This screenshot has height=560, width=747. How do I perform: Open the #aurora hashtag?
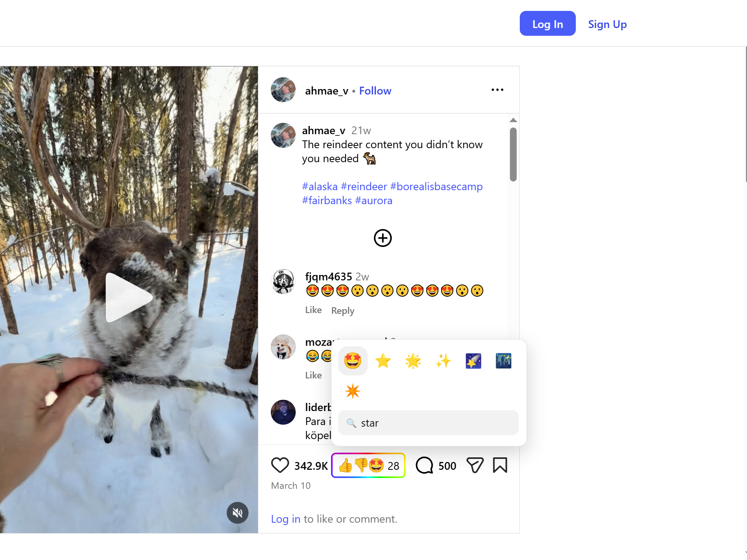click(373, 201)
